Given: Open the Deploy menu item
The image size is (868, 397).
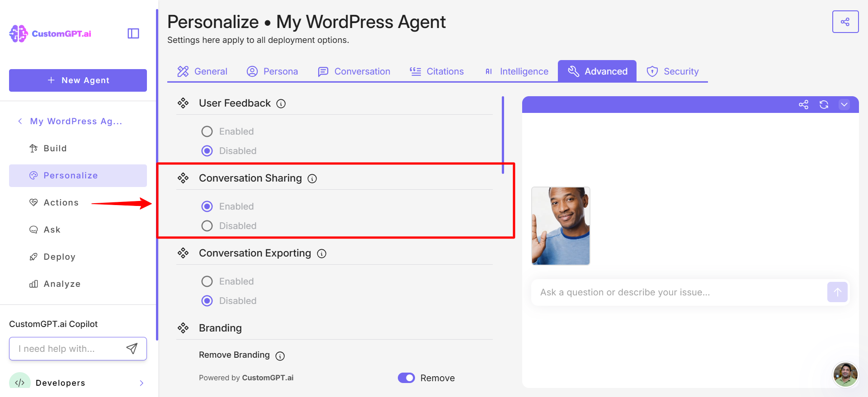Looking at the screenshot, I should [x=78, y=257].
